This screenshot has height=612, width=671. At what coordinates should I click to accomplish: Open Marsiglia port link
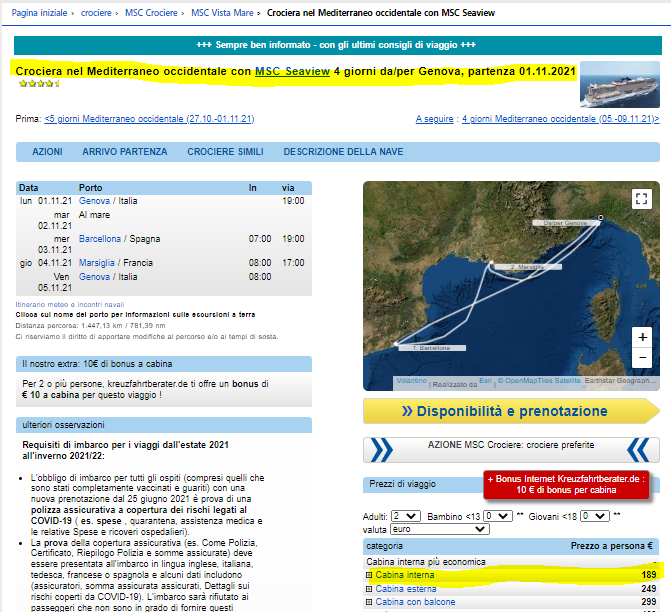pyautogui.click(x=97, y=263)
